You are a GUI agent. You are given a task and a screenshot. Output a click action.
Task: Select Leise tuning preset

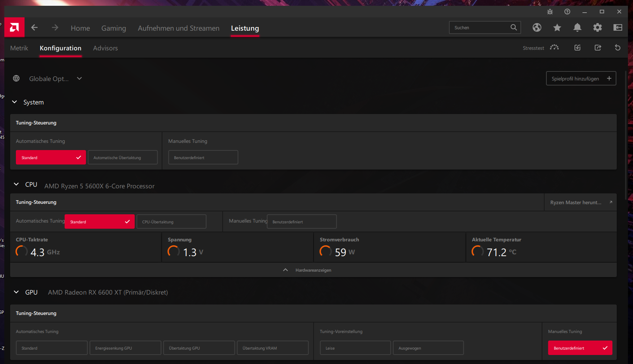(x=355, y=348)
